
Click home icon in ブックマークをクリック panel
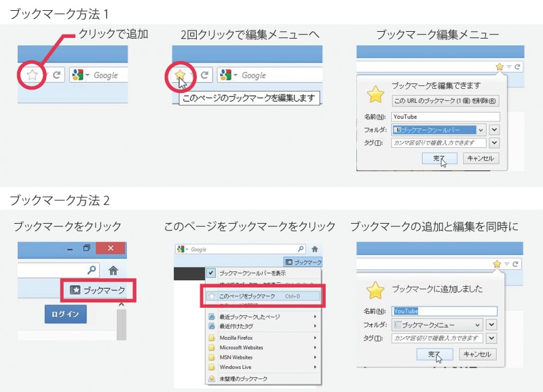(113, 270)
